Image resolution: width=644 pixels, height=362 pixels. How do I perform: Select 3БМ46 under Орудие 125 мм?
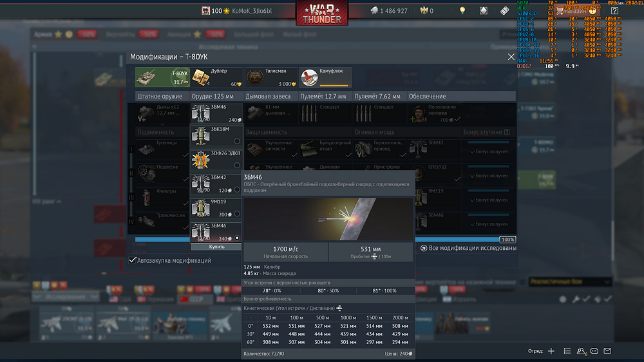pyautogui.click(x=216, y=113)
